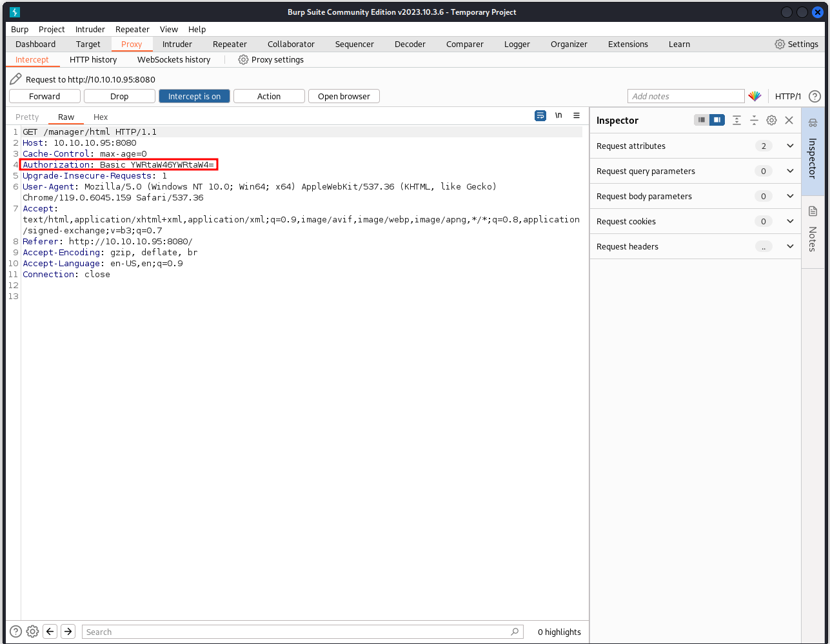The image size is (830, 644).
Task: Expand all Inspector sections icon
Action: pos(736,120)
